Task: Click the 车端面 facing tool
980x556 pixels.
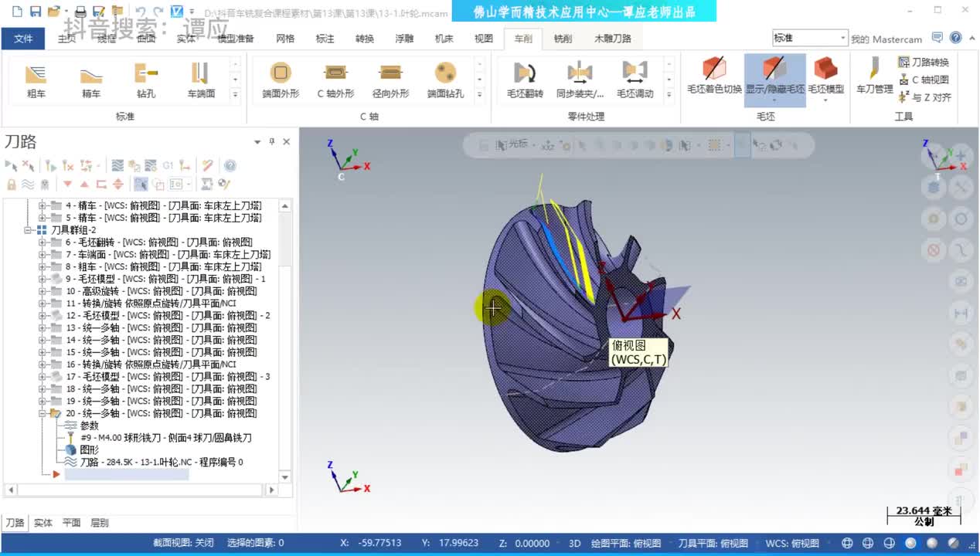Action: [201, 80]
